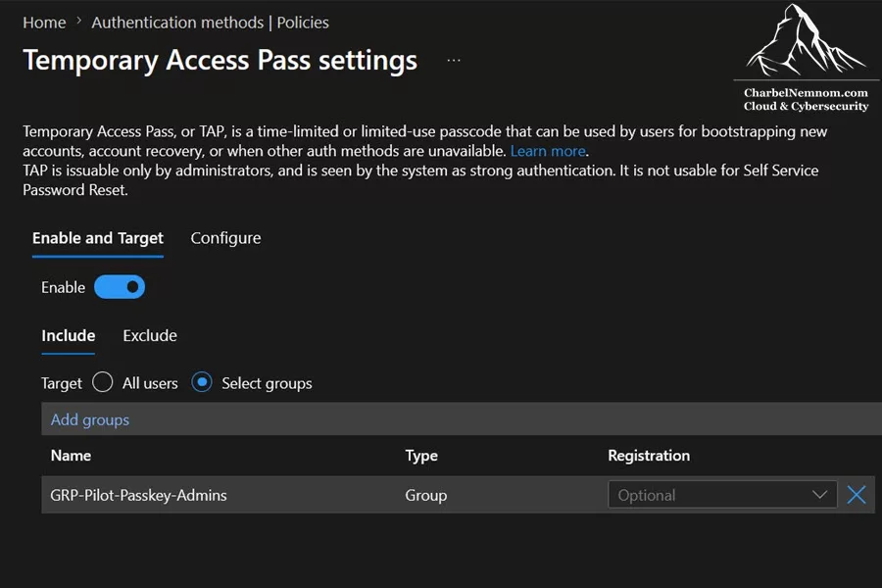Toggle the Enable switch off
This screenshot has height=588, width=882.
click(120, 287)
